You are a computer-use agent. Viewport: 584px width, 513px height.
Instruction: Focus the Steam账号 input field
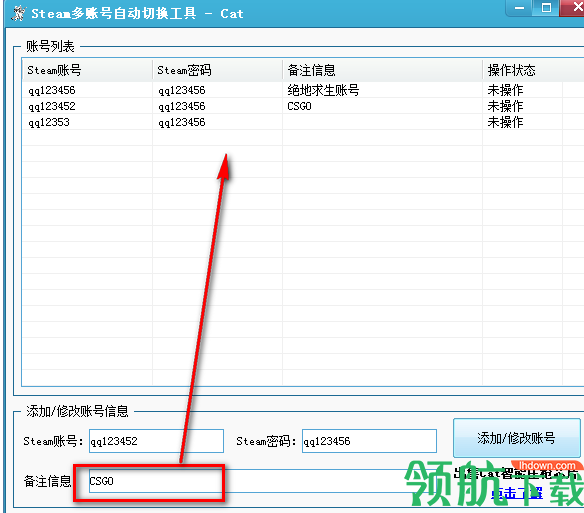pyautogui.click(x=156, y=441)
